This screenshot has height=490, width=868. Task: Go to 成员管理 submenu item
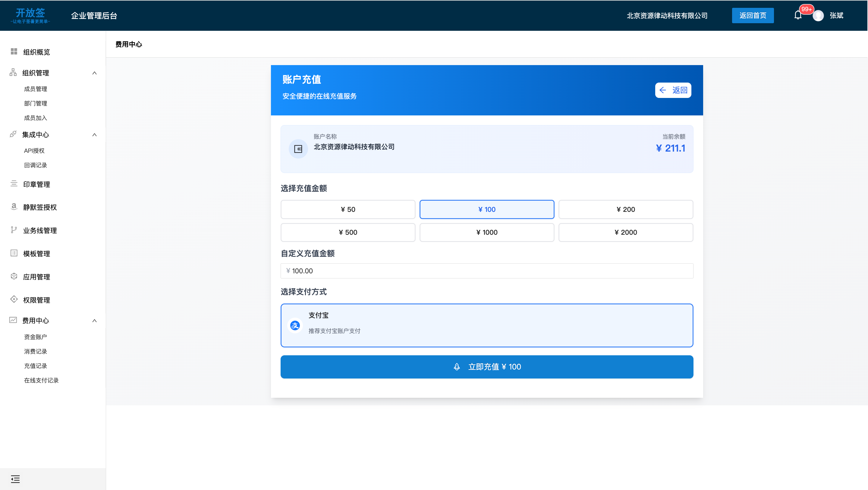click(35, 89)
